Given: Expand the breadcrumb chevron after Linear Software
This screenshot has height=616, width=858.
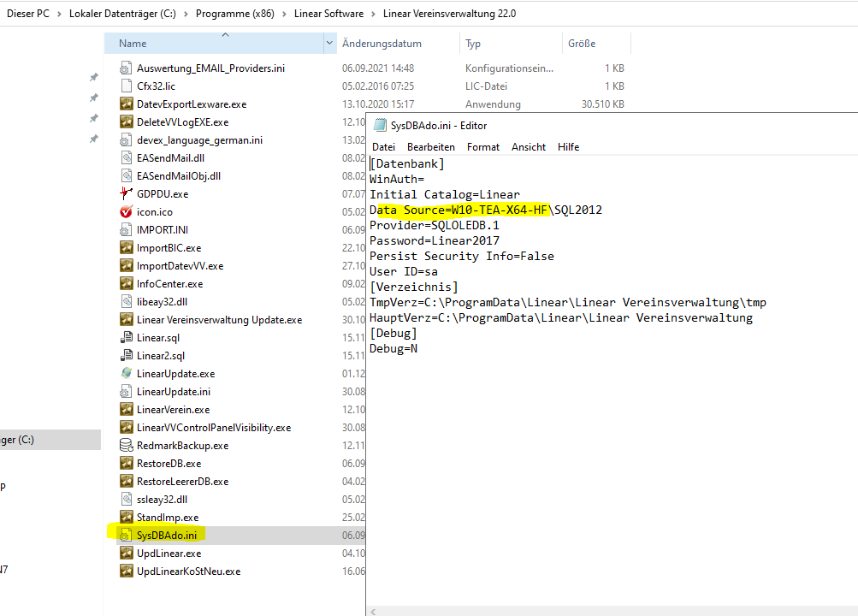Looking at the screenshot, I should click(373, 14).
